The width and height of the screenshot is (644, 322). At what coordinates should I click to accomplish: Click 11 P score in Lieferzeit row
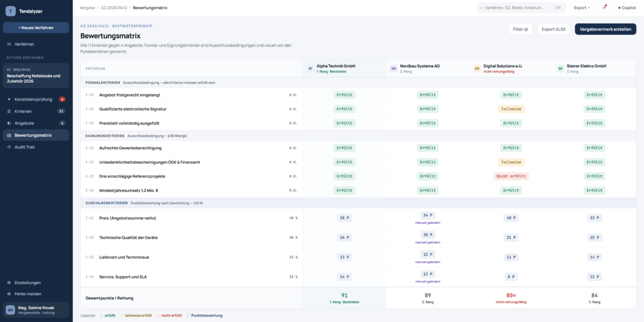(x=511, y=257)
